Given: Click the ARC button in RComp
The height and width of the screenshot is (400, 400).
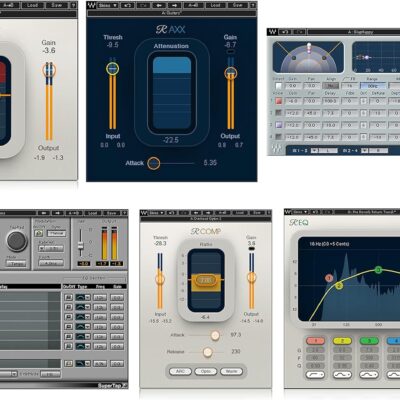Looking at the screenshot, I should point(180,371).
